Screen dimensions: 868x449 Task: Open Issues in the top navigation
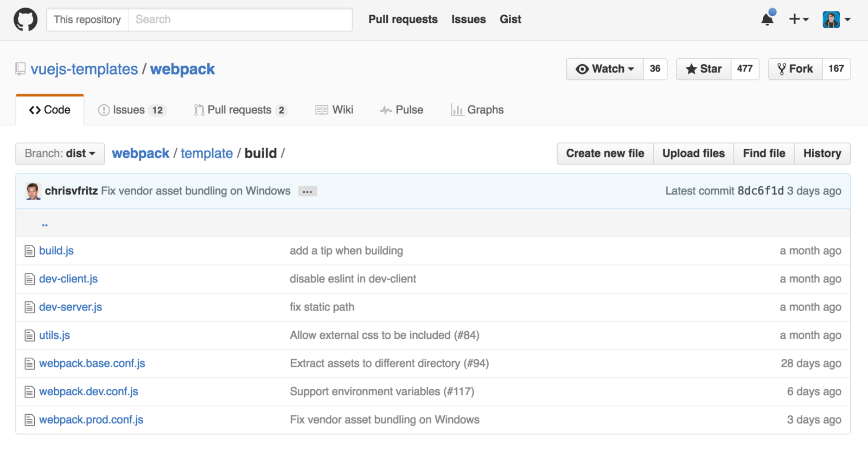[469, 20]
